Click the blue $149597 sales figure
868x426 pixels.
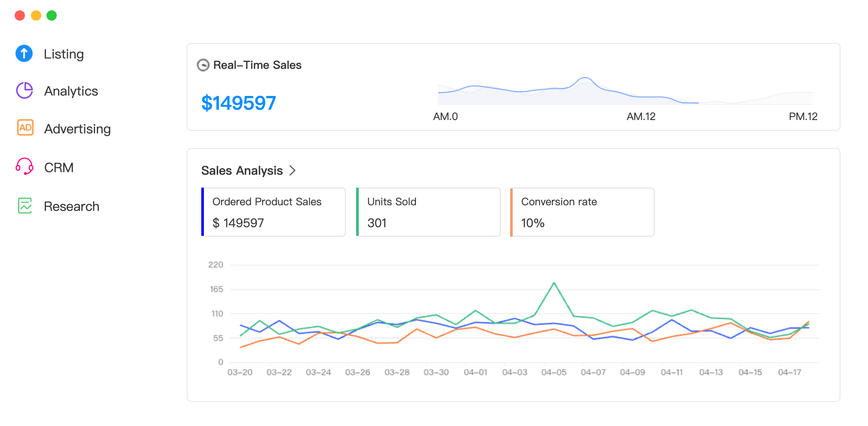coord(239,102)
